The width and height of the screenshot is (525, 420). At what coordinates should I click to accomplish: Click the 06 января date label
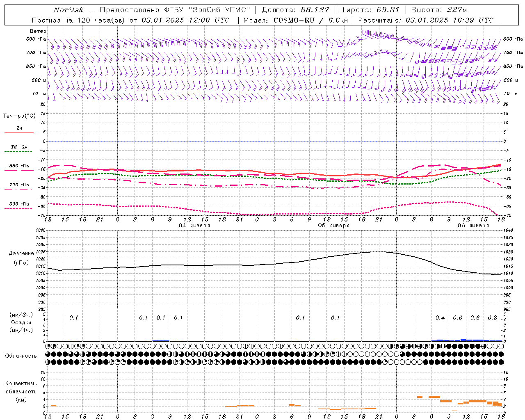coord(473,226)
